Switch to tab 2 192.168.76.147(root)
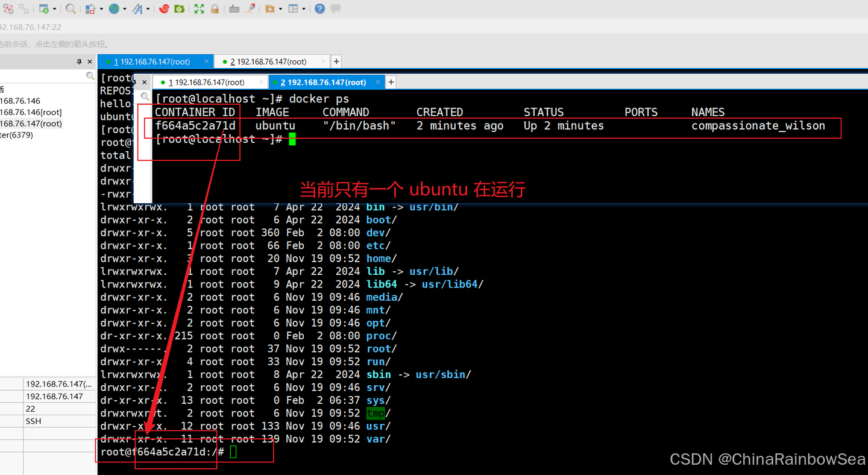The image size is (868, 475). [271, 61]
